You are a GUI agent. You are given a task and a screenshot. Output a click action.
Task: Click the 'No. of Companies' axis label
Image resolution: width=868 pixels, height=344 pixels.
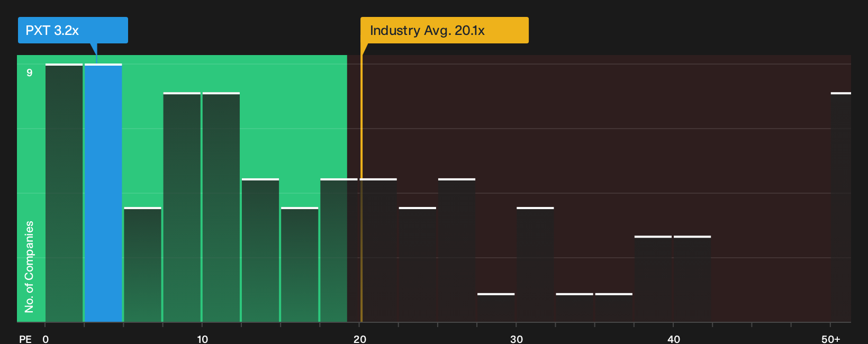pos(29,266)
